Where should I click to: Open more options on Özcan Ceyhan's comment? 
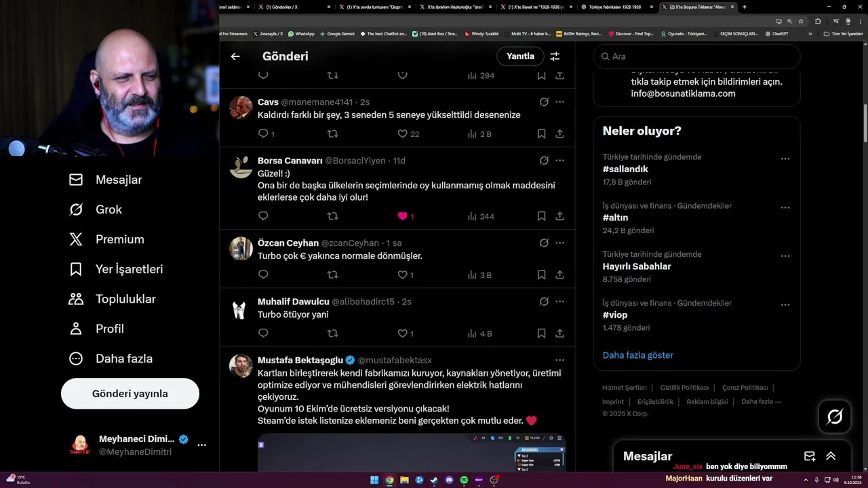(x=560, y=243)
